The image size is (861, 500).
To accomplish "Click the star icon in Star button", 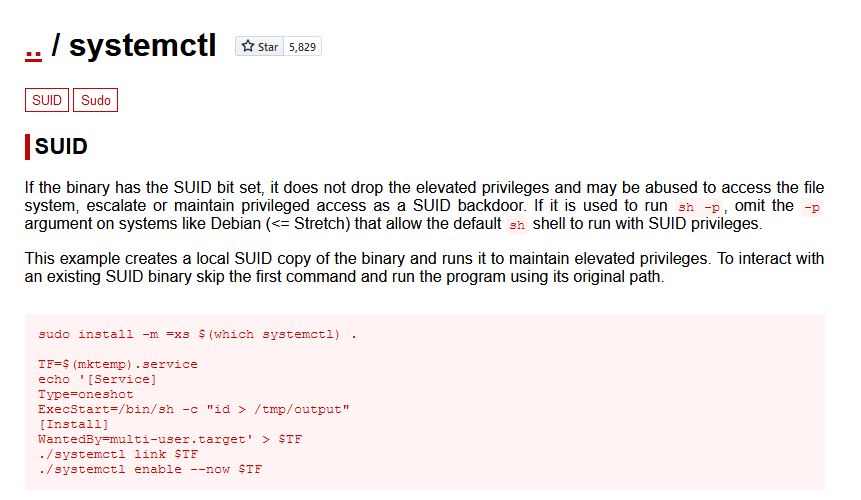I will [x=248, y=46].
